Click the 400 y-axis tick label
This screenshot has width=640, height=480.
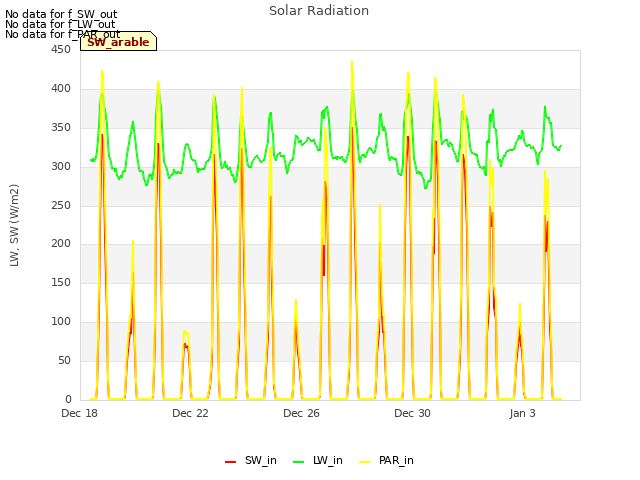click(x=61, y=89)
